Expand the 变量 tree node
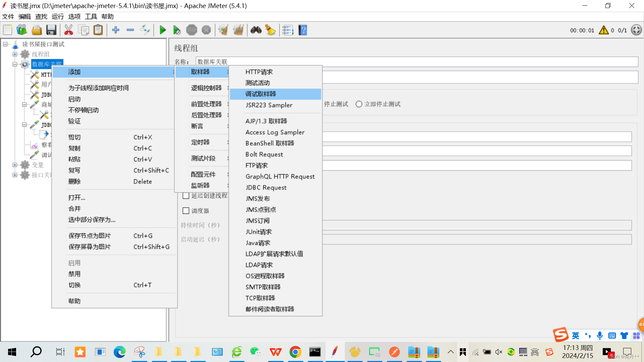644x362 pixels. click(x=15, y=165)
